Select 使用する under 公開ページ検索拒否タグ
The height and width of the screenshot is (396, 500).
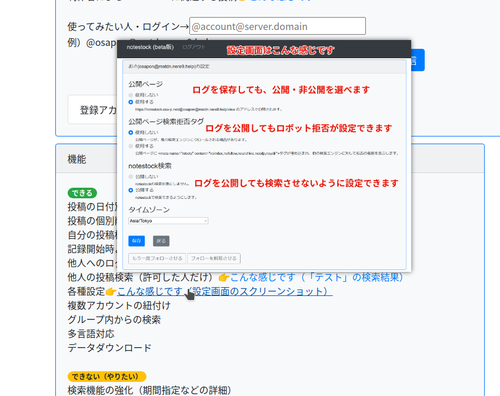[x=131, y=146]
